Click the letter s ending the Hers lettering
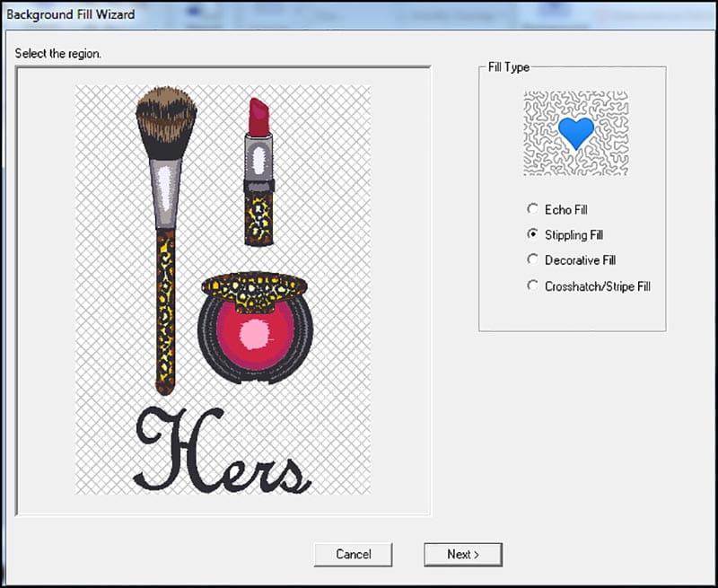 click(x=290, y=473)
